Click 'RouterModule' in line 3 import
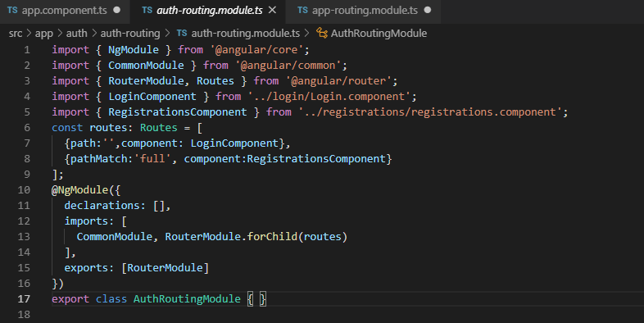The width and height of the screenshot is (644, 323). (x=146, y=81)
